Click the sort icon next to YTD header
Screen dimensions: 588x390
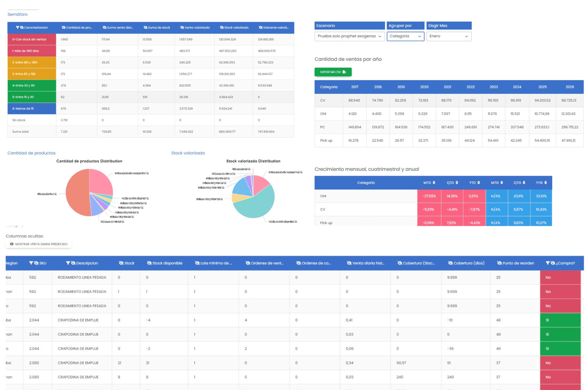pyautogui.click(x=478, y=182)
